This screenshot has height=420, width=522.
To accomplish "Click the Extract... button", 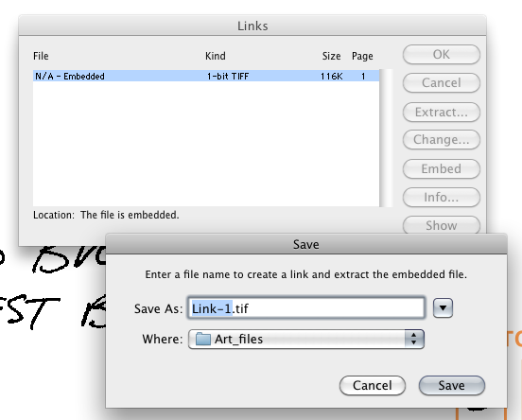I will 442,113.
